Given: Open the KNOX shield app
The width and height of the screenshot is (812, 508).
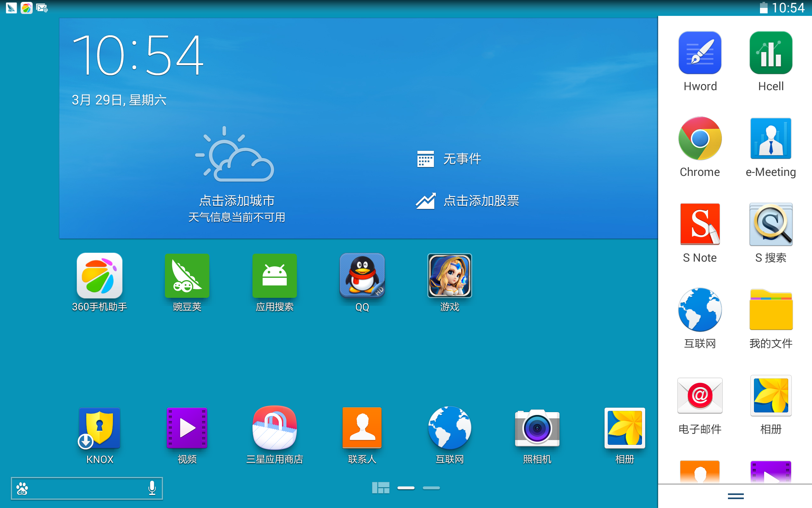Looking at the screenshot, I should [99, 428].
